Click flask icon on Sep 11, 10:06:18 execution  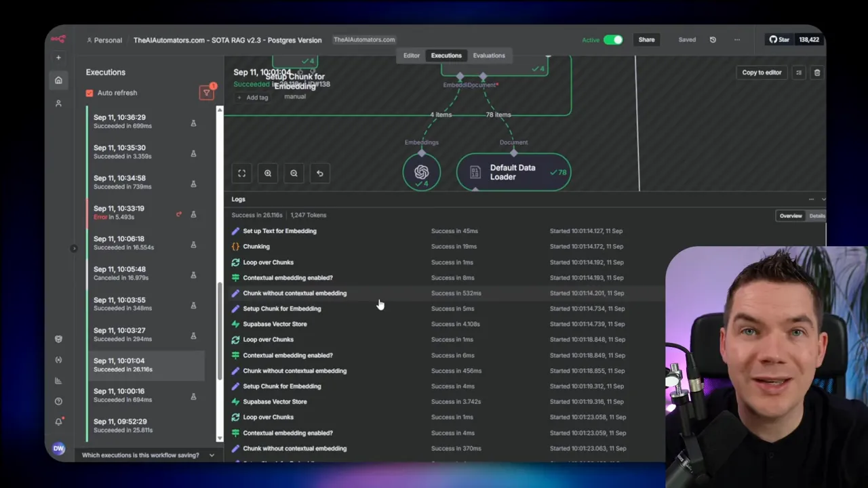click(x=193, y=245)
